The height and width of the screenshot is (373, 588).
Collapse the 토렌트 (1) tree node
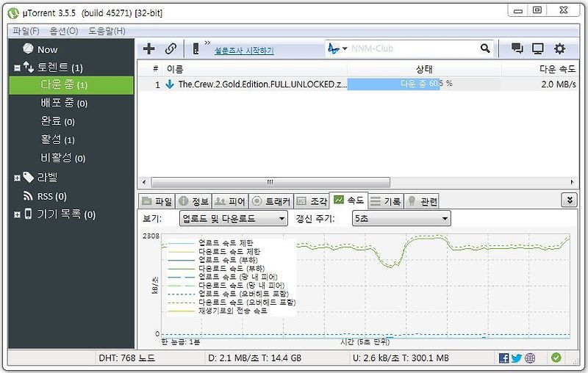coord(17,68)
